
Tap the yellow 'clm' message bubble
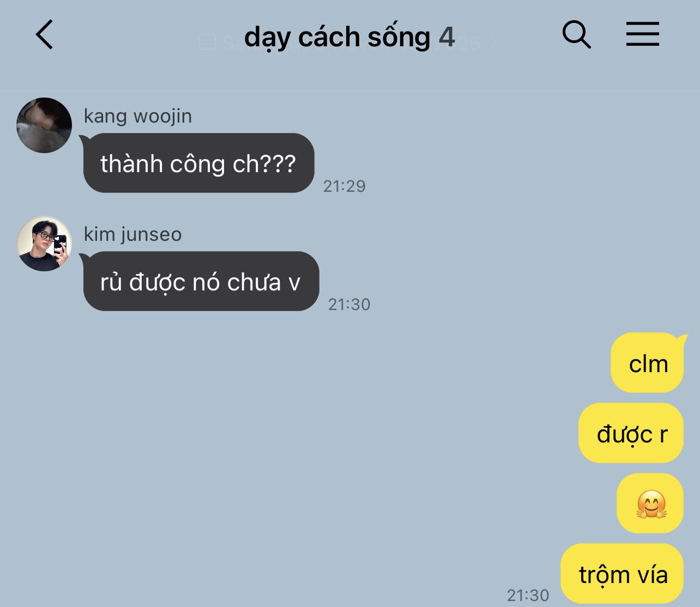pyautogui.click(x=648, y=363)
